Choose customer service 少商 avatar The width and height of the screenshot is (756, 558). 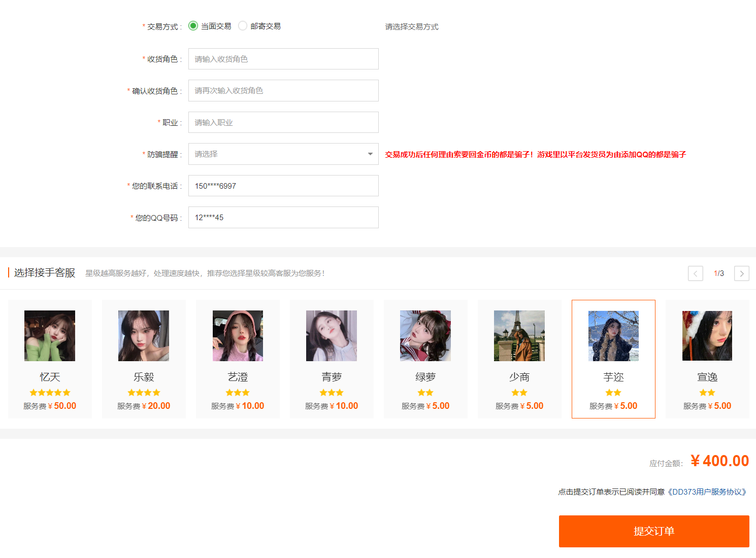click(519, 336)
